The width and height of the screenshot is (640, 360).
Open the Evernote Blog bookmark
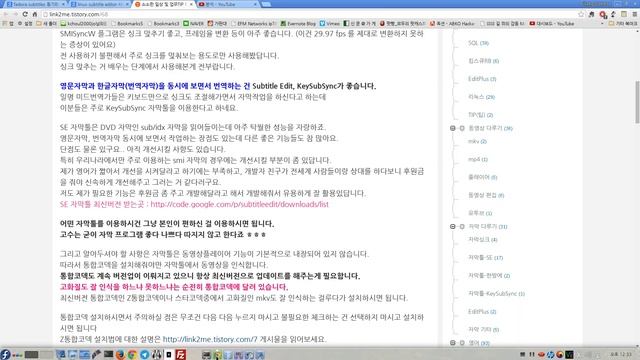298,24
